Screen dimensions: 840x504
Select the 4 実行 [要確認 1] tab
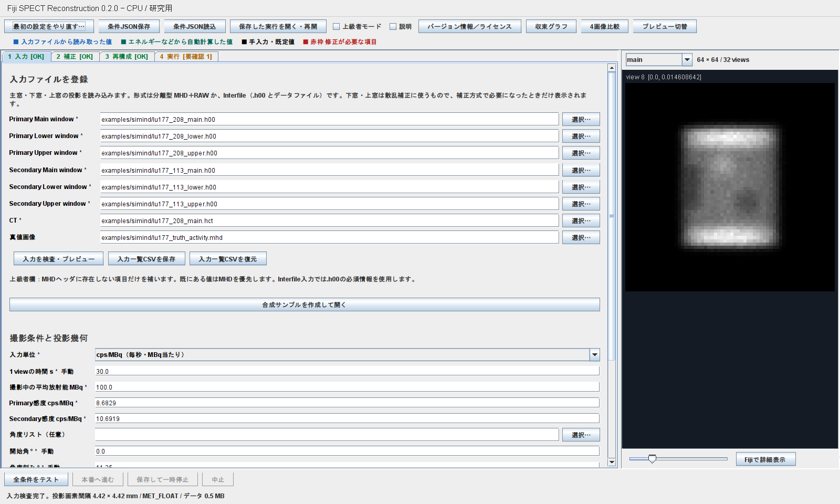(x=186, y=57)
